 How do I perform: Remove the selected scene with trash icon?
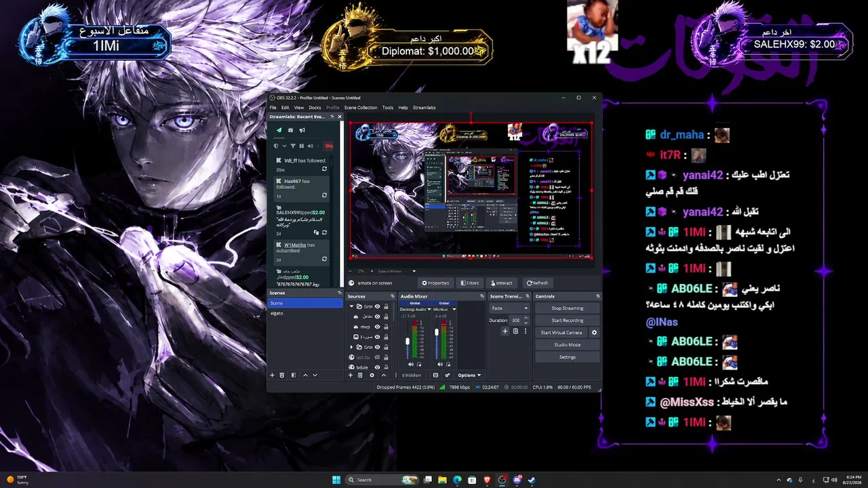pos(282,375)
